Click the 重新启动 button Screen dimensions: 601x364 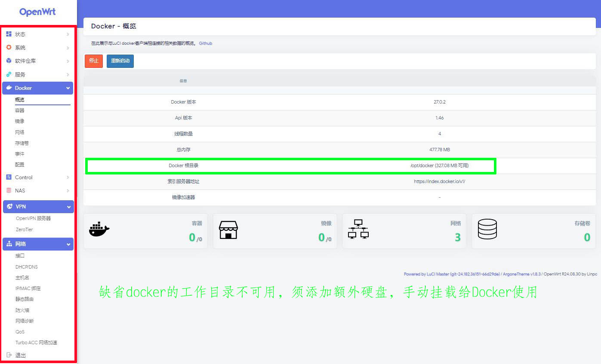(x=120, y=61)
